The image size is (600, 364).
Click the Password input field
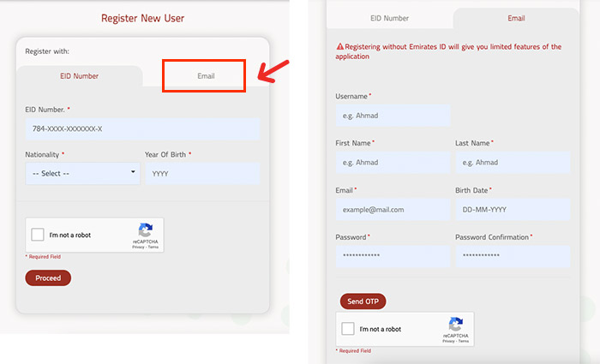coord(393,256)
